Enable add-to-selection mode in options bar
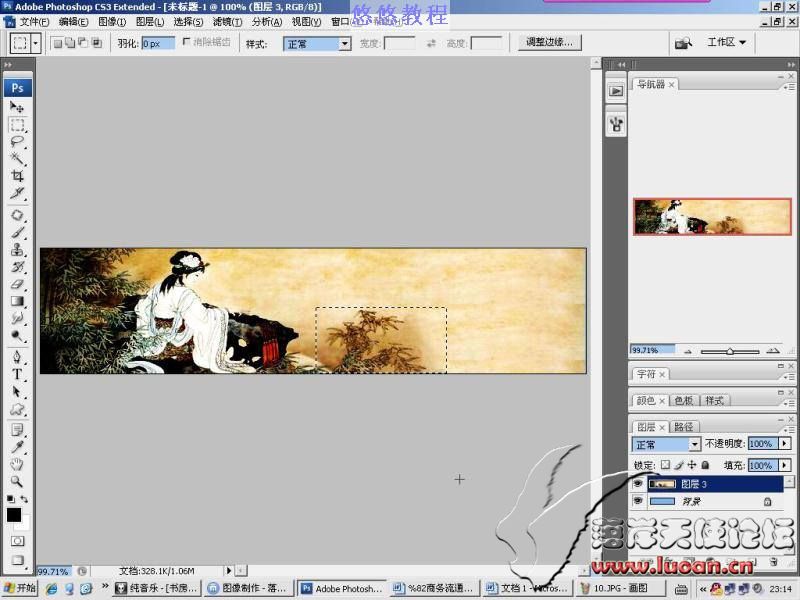Image resolution: width=800 pixels, height=600 pixels. pos(70,43)
